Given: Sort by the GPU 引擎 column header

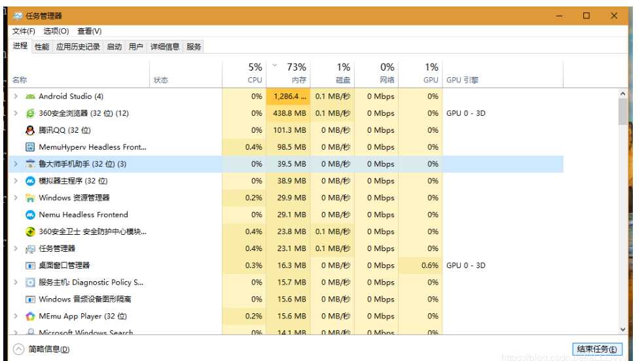Looking at the screenshot, I should click(x=503, y=74).
